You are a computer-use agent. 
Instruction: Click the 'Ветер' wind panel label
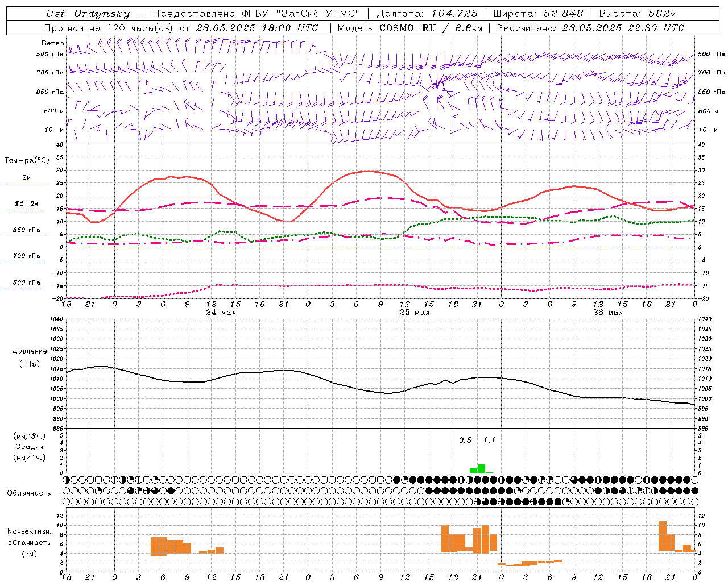click(x=52, y=43)
